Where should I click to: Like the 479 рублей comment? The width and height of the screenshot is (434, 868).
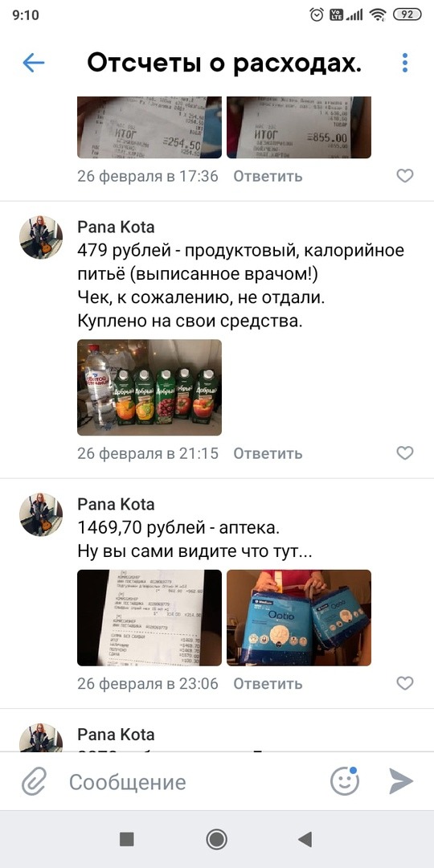(x=405, y=453)
